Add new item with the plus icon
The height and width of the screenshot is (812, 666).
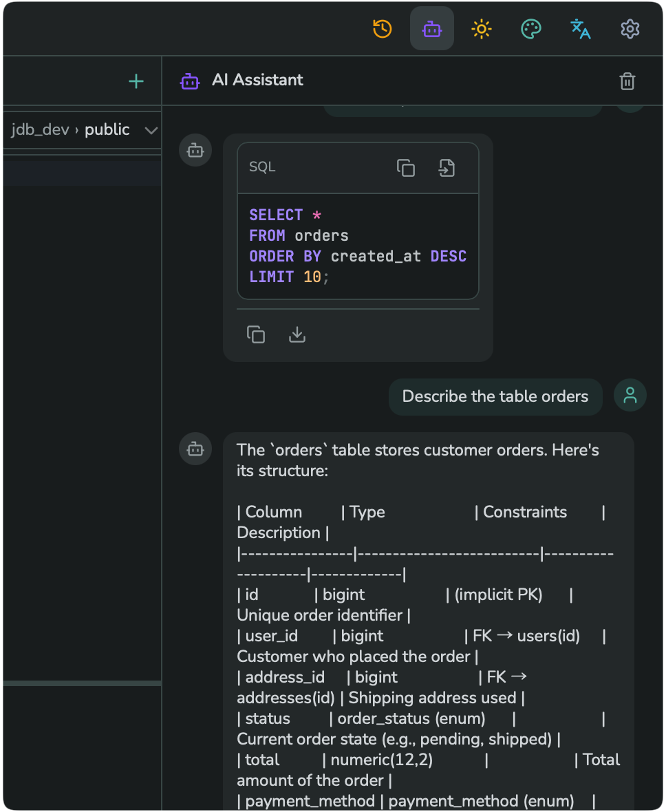(x=136, y=81)
